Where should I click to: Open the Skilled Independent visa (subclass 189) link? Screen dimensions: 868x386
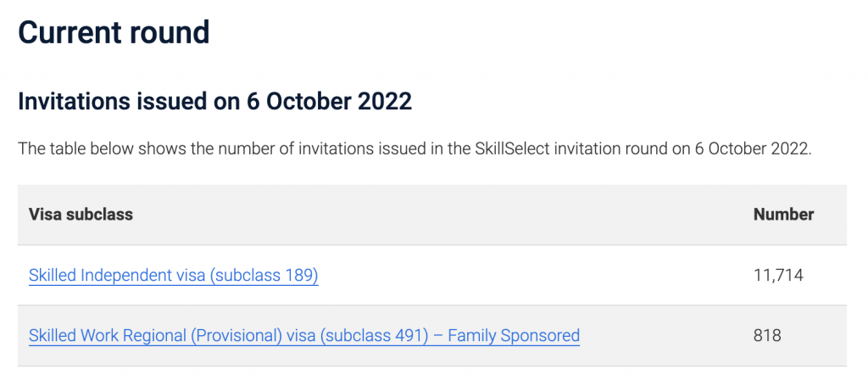[173, 275]
